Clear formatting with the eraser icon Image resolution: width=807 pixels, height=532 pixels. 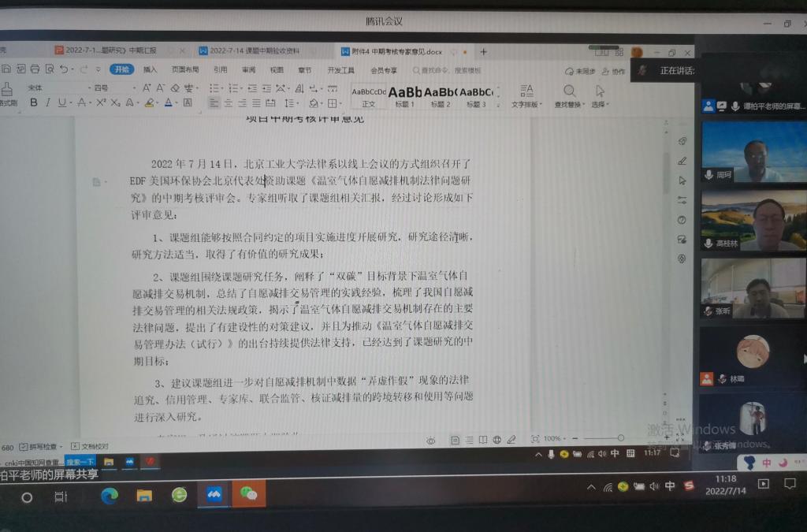click(175, 88)
